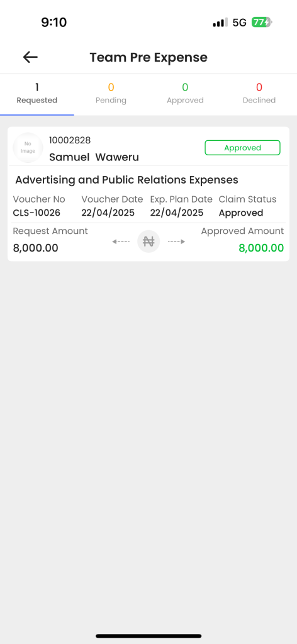Tap the time 9:10 in status bar
The height and width of the screenshot is (644, 297).
(54, 23)
